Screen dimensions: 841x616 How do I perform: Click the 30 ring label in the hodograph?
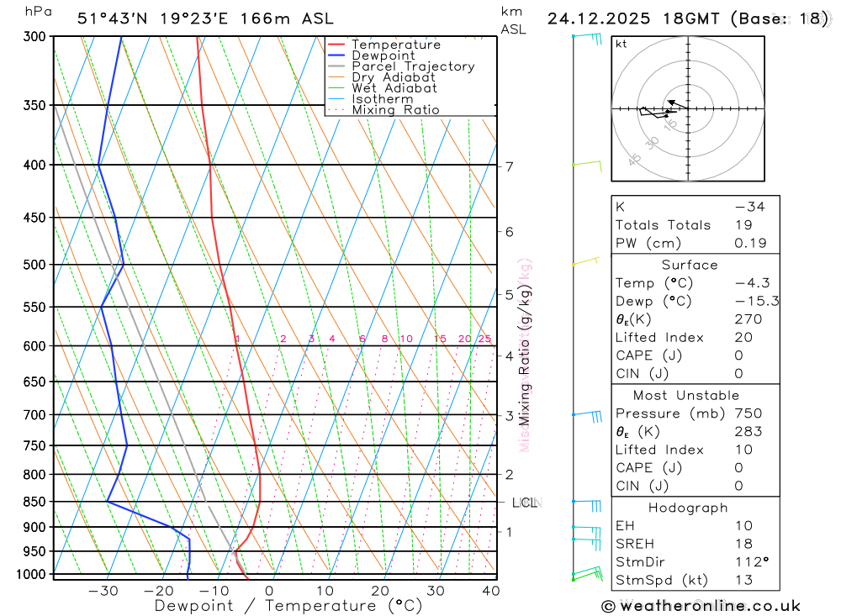[653, 143]
